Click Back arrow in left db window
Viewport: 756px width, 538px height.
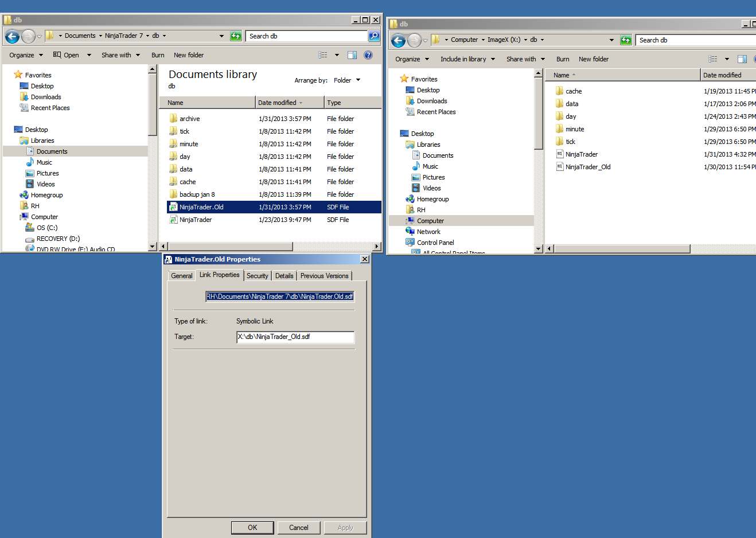tap(12, 36)
